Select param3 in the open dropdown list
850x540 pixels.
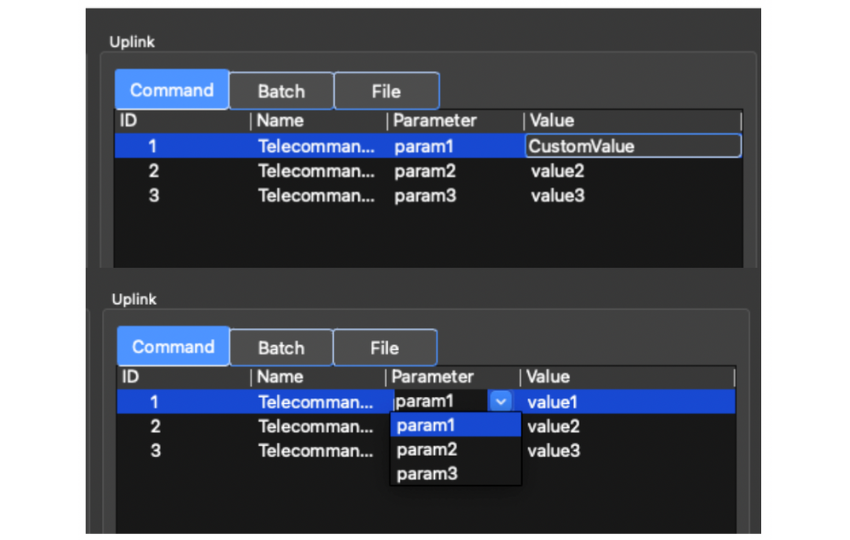(x=427, y=474)
